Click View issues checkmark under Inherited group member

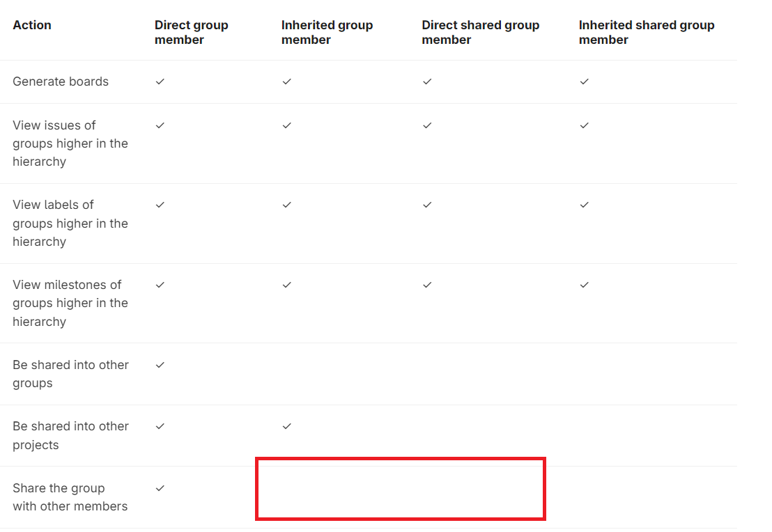(x=286, y=125)
